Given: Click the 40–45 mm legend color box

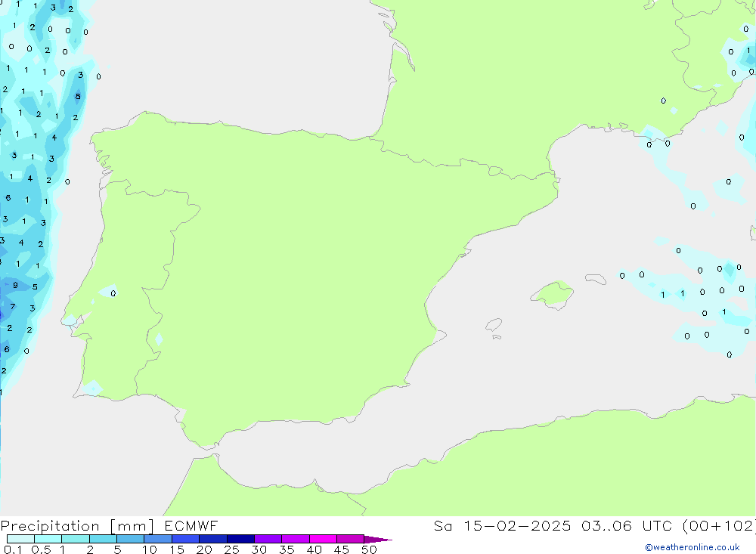Looking at the screenshot, I should [323, 539].
